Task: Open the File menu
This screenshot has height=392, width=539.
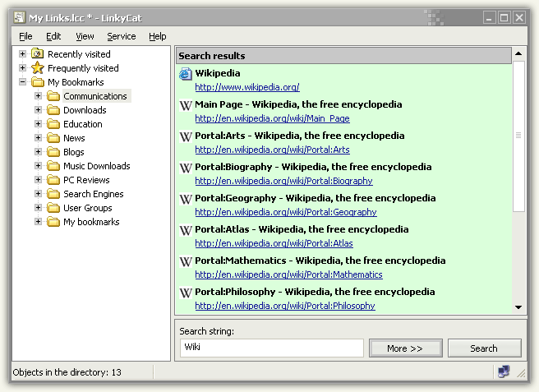Action: [x=25, y=36]
